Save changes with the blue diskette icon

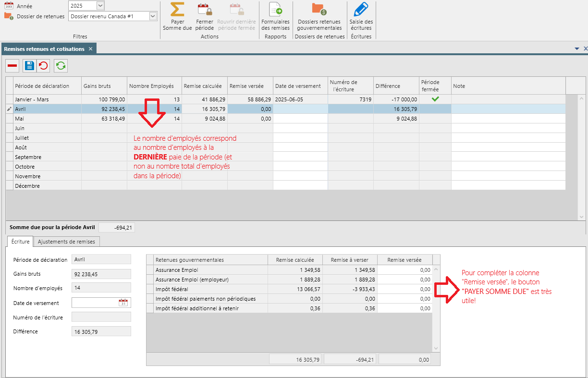[29, 66]
